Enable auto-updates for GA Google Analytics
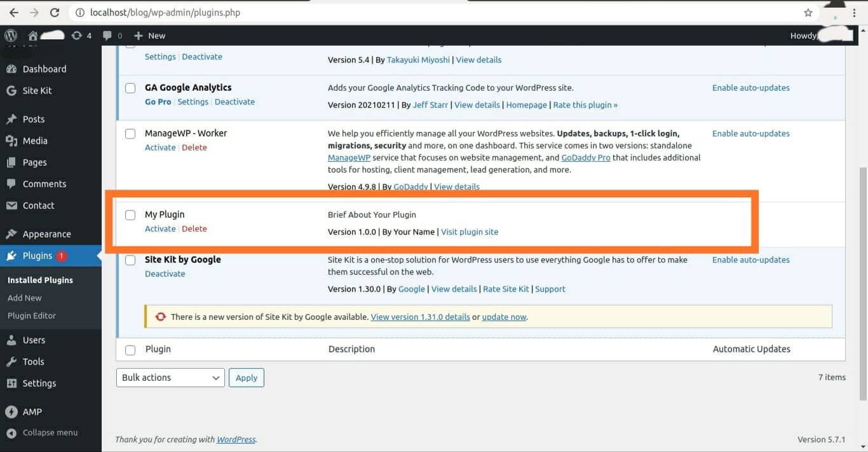This screenshot has height=452, width=868. pyautogui.click(x=751, y=88)
